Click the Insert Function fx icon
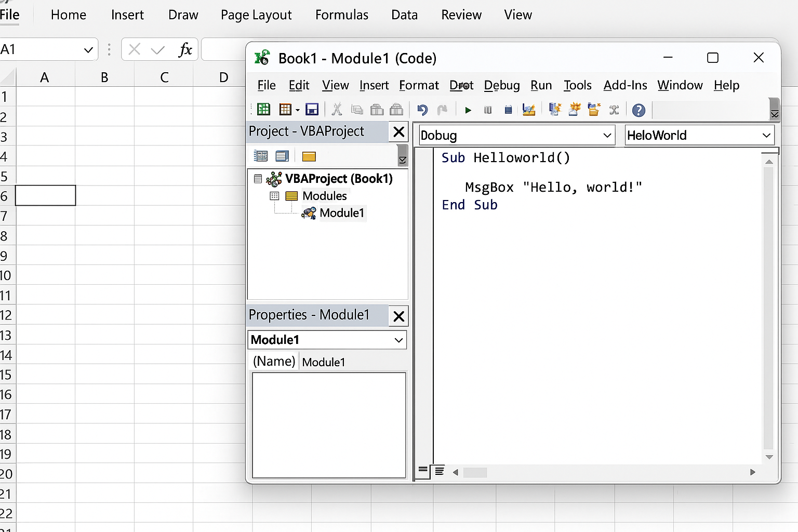798x532 pixels. tap(185, 50)
